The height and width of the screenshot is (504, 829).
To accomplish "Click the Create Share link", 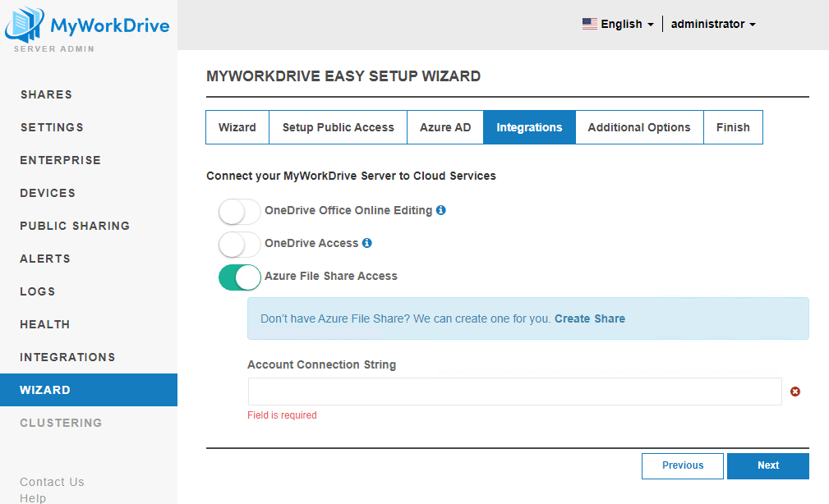I will [589, 318].
